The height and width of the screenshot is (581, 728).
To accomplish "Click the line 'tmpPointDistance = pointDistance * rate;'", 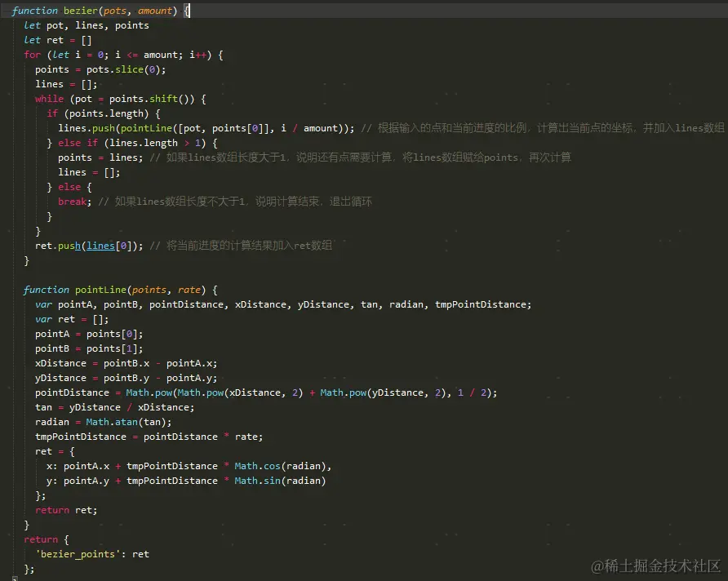I will click(149, 437).
